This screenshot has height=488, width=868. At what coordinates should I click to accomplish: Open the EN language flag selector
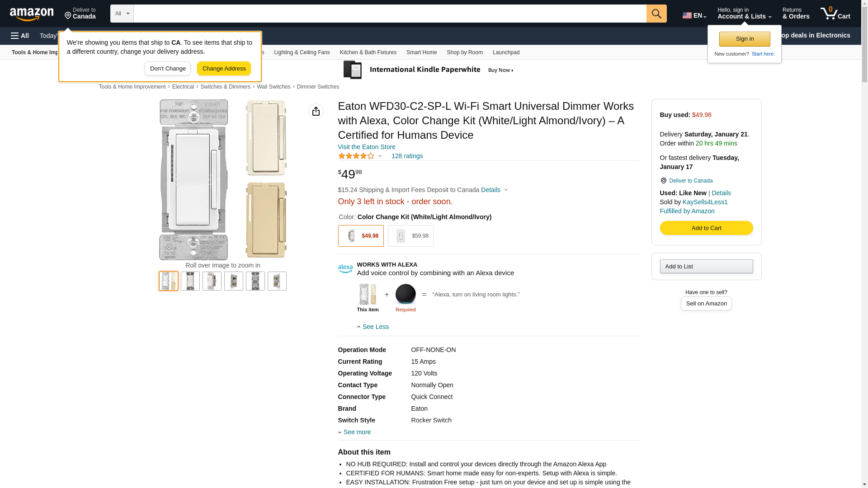click(694, 15)
